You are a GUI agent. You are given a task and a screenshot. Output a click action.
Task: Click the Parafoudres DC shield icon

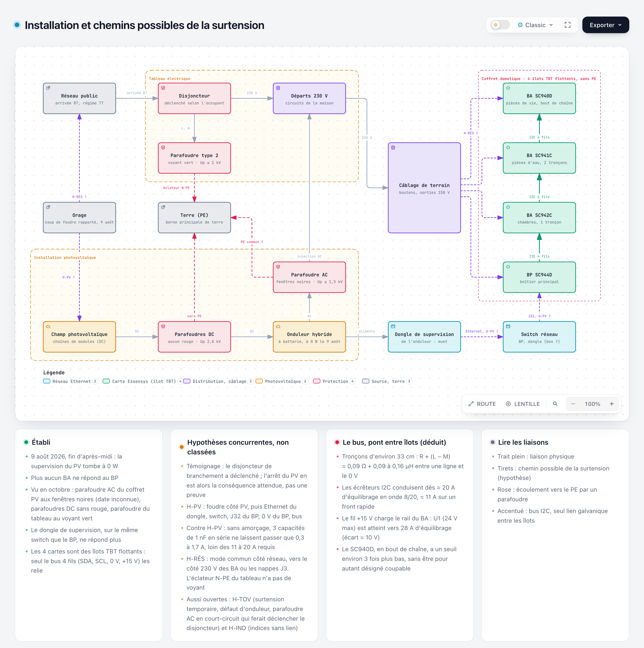click(x=163, y=326)
